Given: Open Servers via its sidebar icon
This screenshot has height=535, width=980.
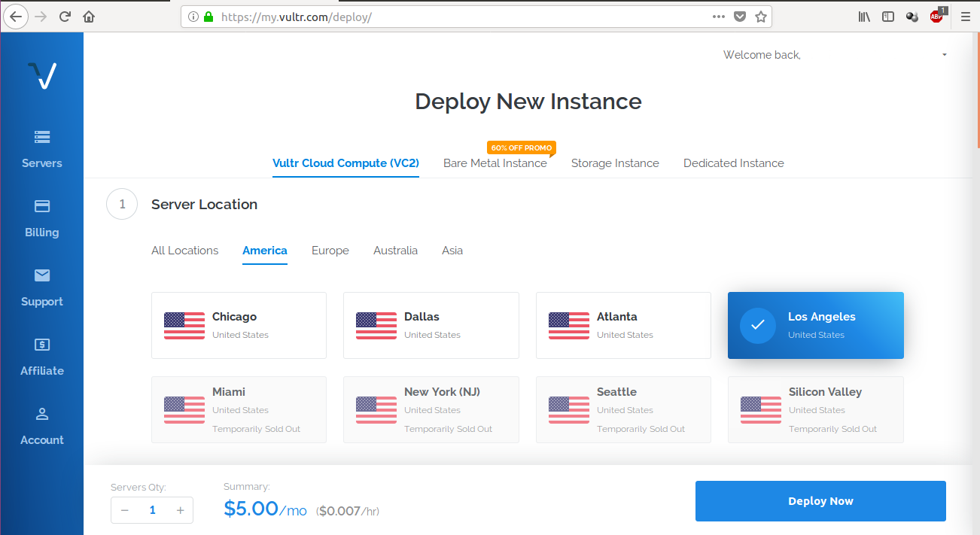Looking at the screenshot, I should 42,137.
